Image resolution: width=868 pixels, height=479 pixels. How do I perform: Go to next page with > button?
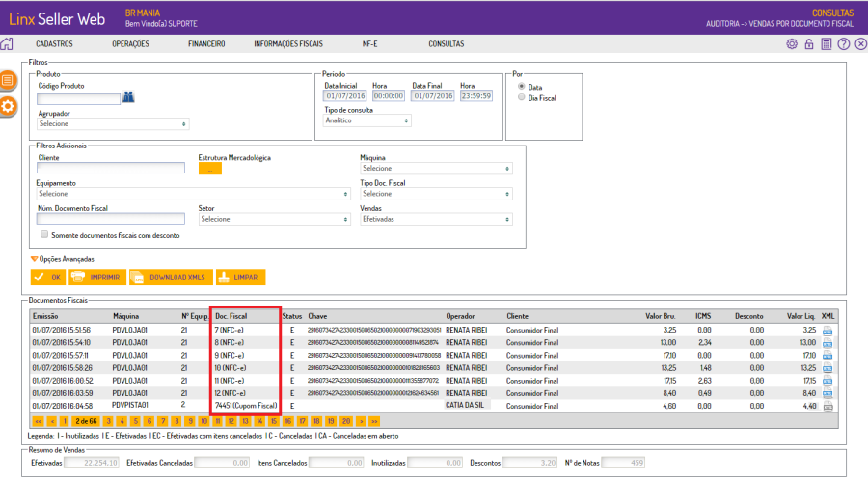361,421
